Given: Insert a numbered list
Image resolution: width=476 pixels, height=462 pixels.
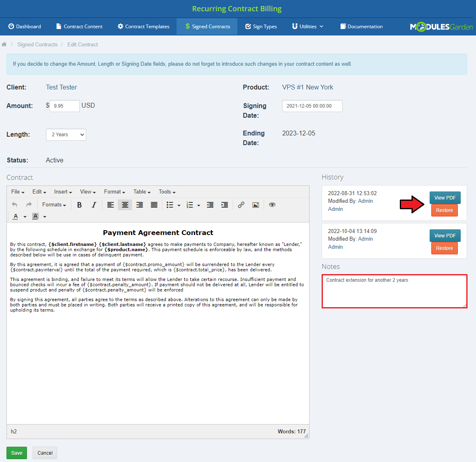Looking at the screenshot, I should pyautogui.click(x=190, y=205).
